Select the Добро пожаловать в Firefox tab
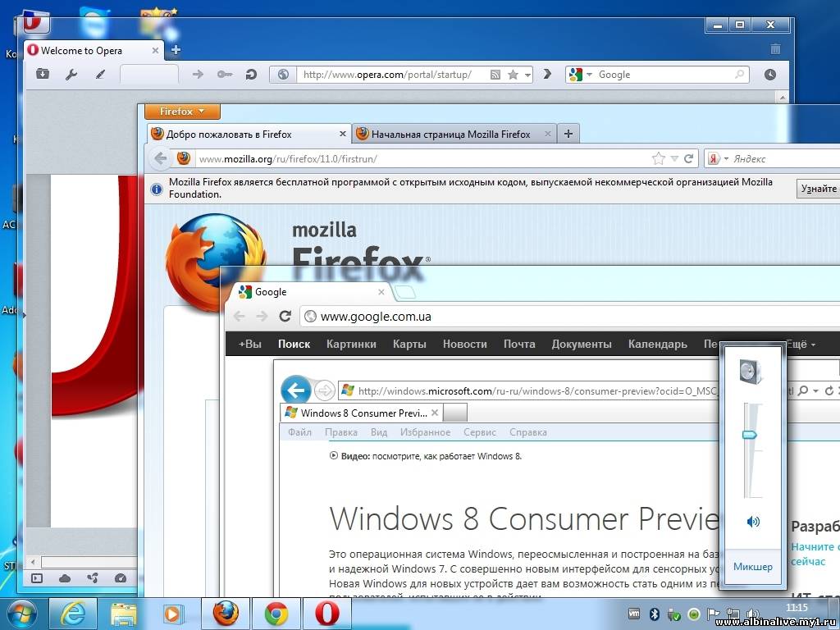The width and height of the screenshot is (840, 630). tap(249, 134)
